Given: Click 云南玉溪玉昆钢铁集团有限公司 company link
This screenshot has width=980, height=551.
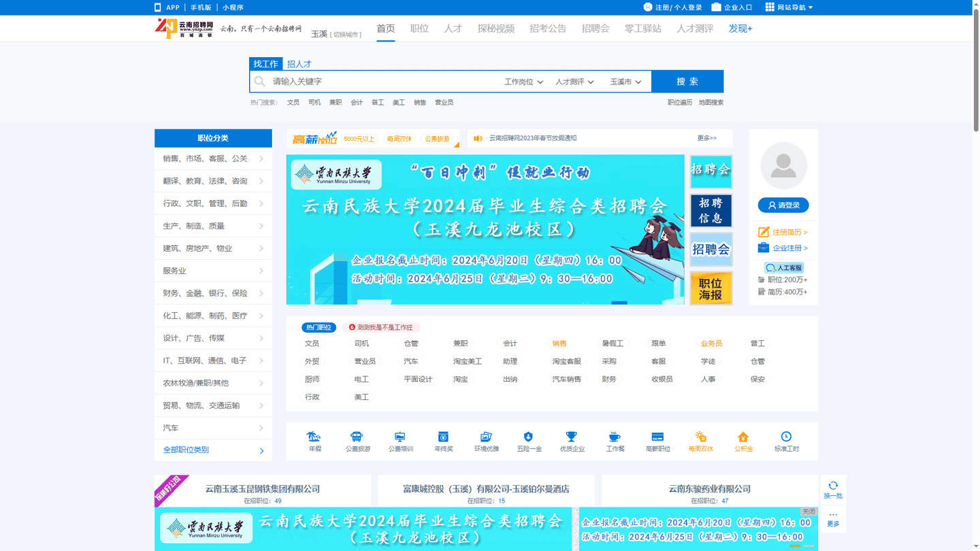Looking at the screenshot, I should [x=263, y=489].
